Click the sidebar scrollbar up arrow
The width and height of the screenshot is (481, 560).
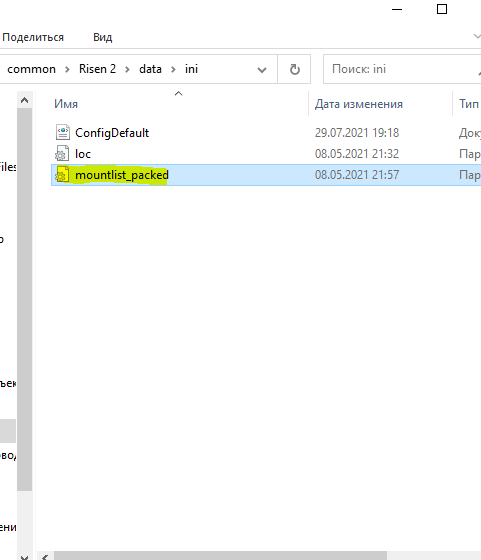tap(24, 100)
